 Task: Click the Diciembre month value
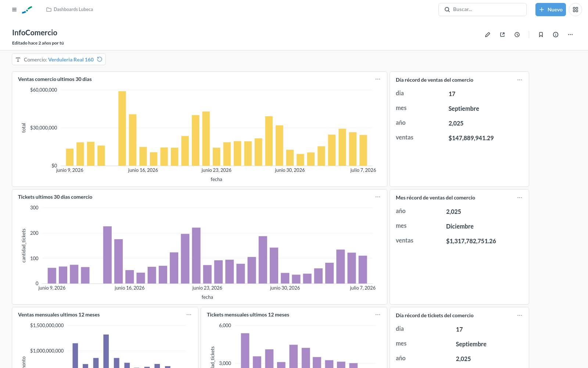click(x=460, y=226)
